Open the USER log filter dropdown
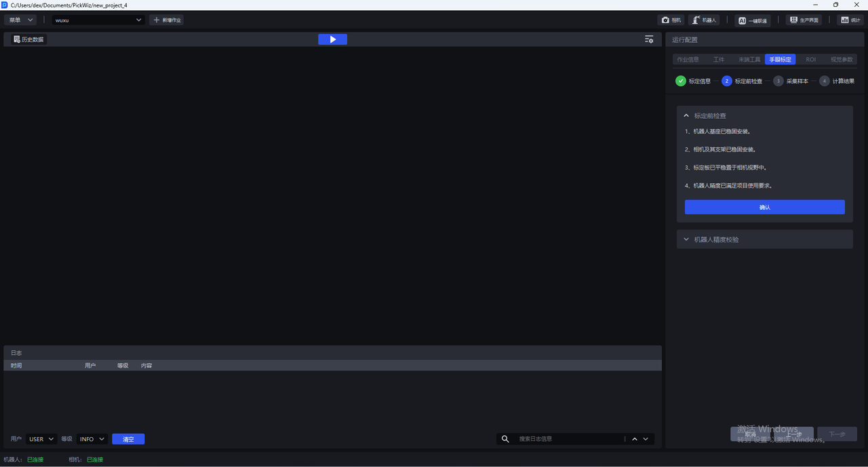This screenshot has height=467, width=868. (x=41, y=439)
